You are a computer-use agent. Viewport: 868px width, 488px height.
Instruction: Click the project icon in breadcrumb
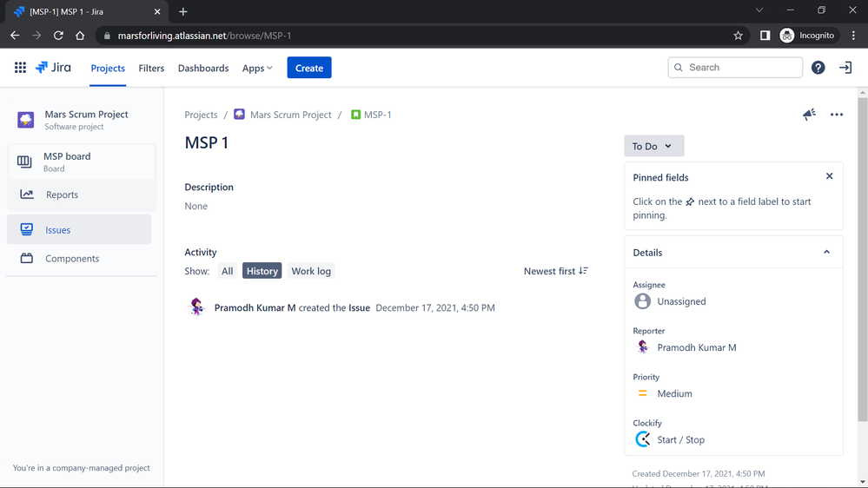[239, 114]
